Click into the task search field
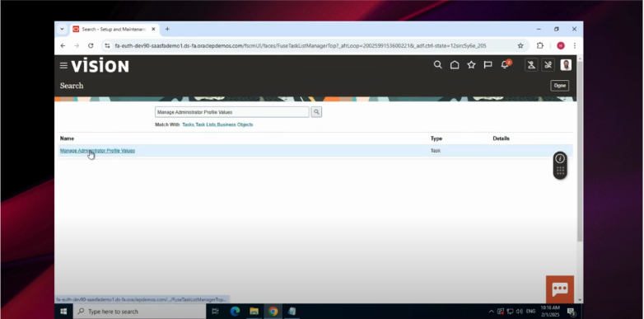The image size is (644, 319). click(x=232, y=112)
